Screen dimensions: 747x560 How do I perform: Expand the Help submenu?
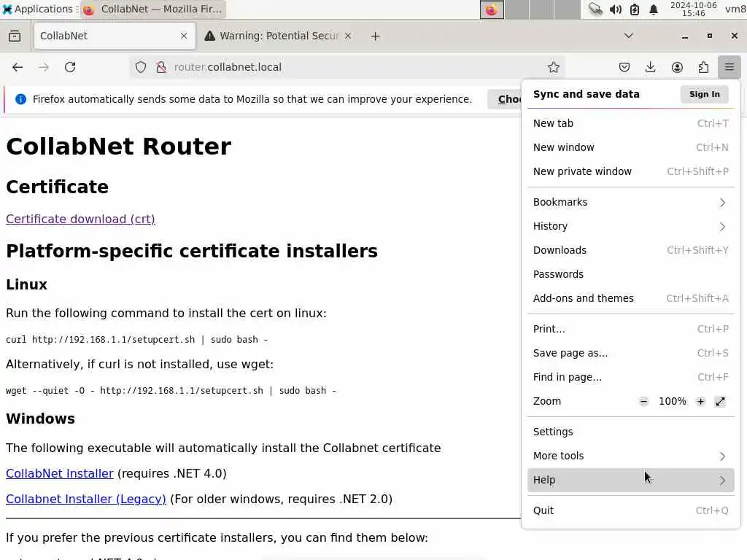[630, 480]
